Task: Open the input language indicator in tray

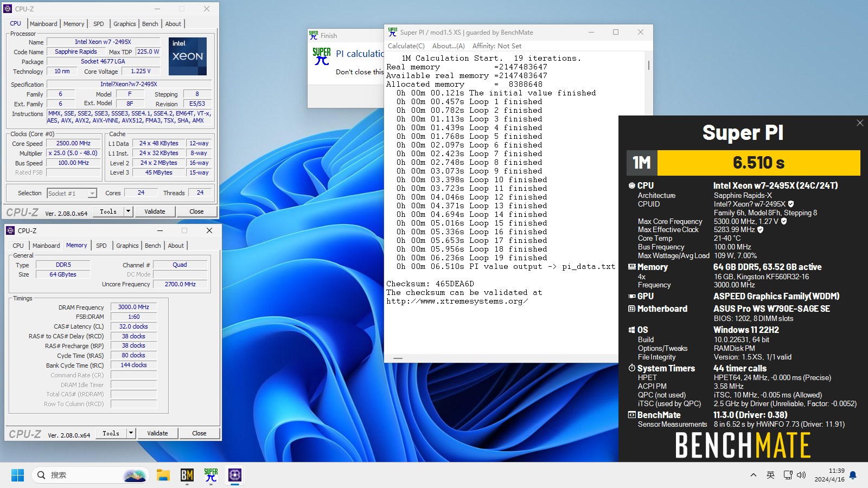Action: click(x=770, y=475)
